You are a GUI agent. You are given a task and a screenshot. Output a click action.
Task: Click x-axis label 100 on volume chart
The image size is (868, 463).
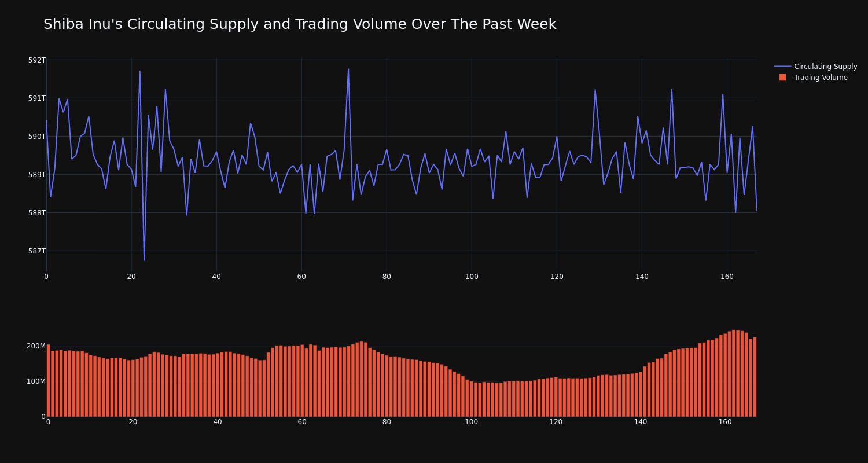point(472,422)
